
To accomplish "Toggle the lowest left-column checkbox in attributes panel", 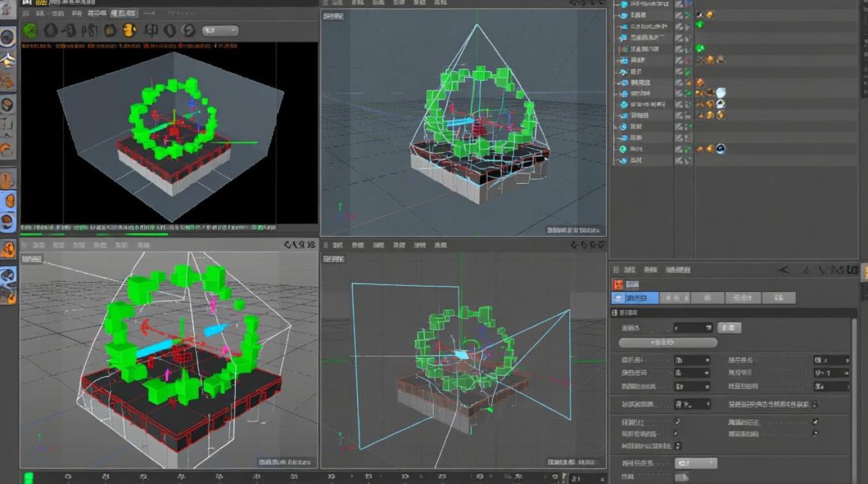I will (x=677, y=446).
